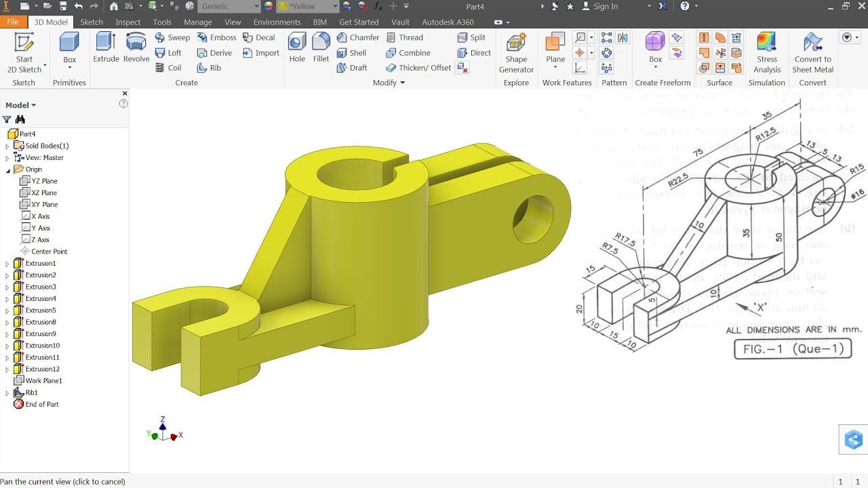Expand the Extrusion1 tree node
The width and height of the screenshot is (868, 488).
pyautogui.click(x=7, y=264)
